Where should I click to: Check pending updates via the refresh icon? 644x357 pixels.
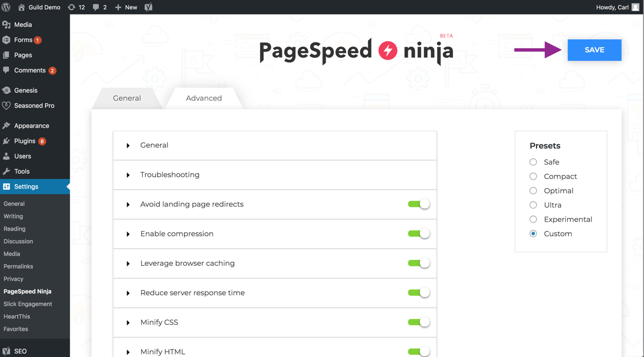pyautogui.click(x=72, y=7)
